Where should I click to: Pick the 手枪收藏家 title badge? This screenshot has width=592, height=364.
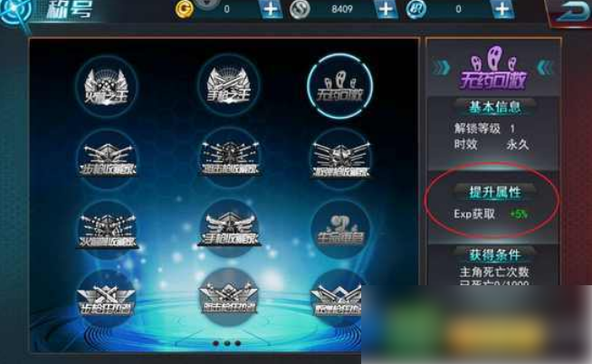[x=229, y=229]
